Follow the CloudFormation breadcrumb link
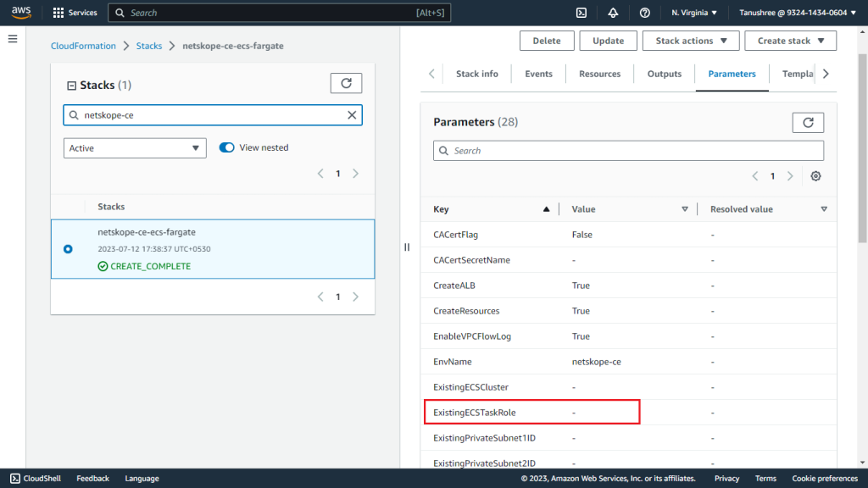The width and height of the screenshot is (868, 488). click(84, 46)
